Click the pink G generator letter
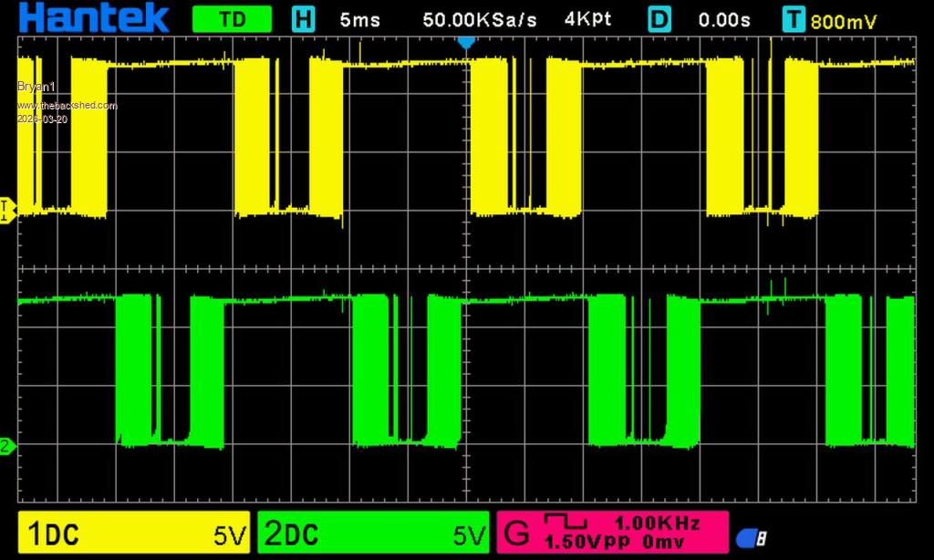 (x=517, y=533)
